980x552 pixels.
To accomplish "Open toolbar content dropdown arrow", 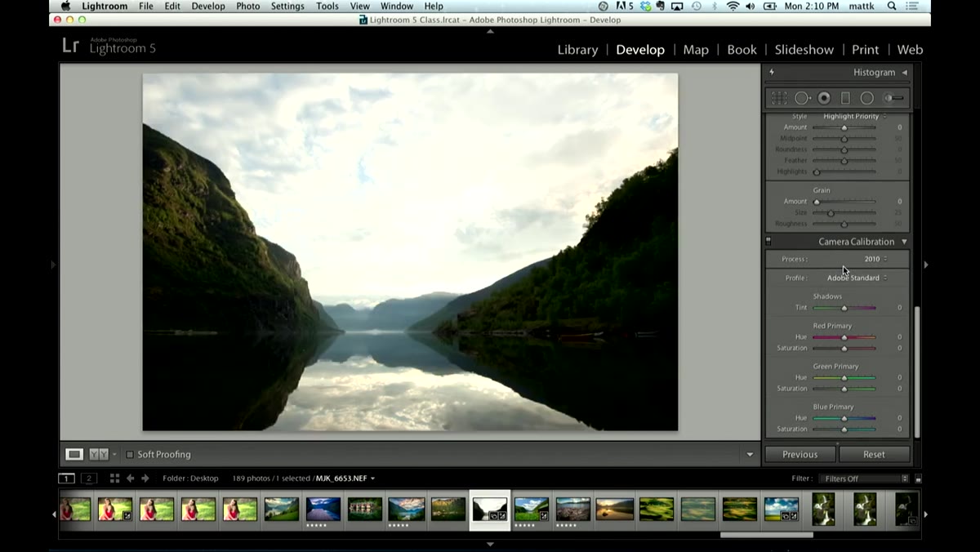I will [750, 455].
